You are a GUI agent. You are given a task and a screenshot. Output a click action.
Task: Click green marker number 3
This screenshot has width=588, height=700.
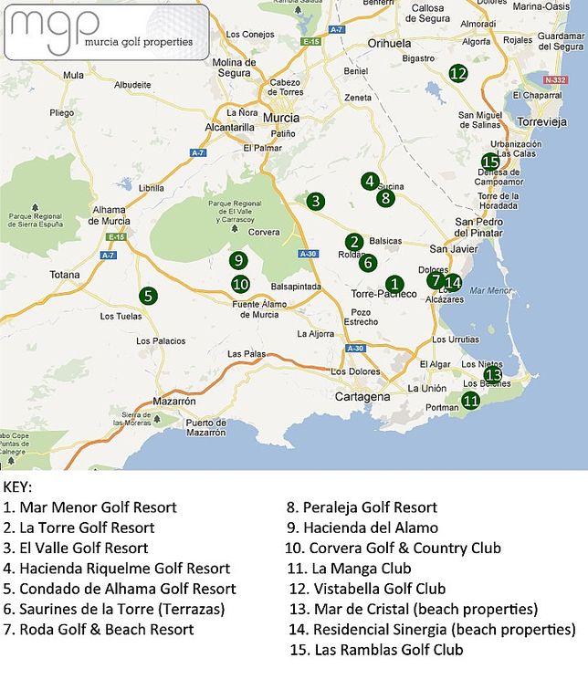316,201
